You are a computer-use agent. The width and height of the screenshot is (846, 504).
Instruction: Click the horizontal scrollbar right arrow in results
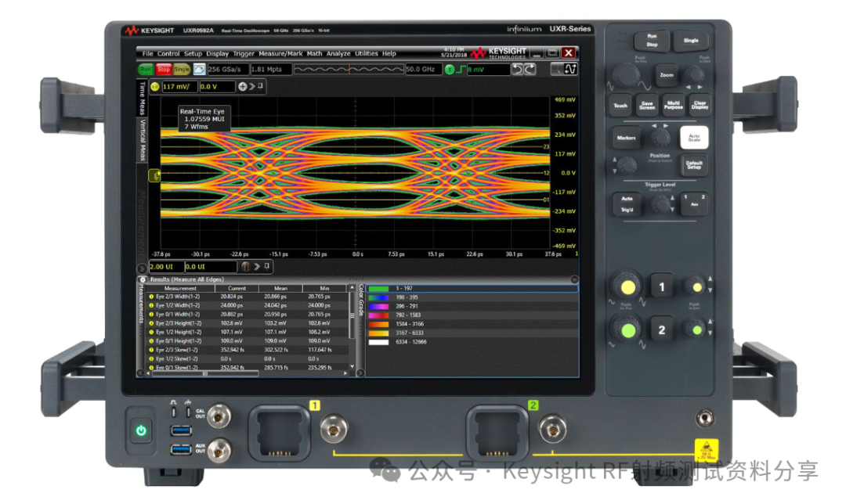click(345, 373)
